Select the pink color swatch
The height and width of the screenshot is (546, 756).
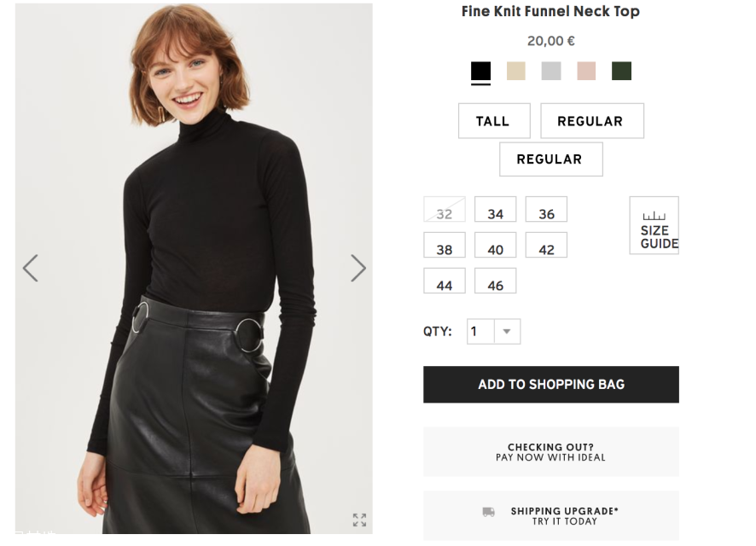[x=586, y=71]
